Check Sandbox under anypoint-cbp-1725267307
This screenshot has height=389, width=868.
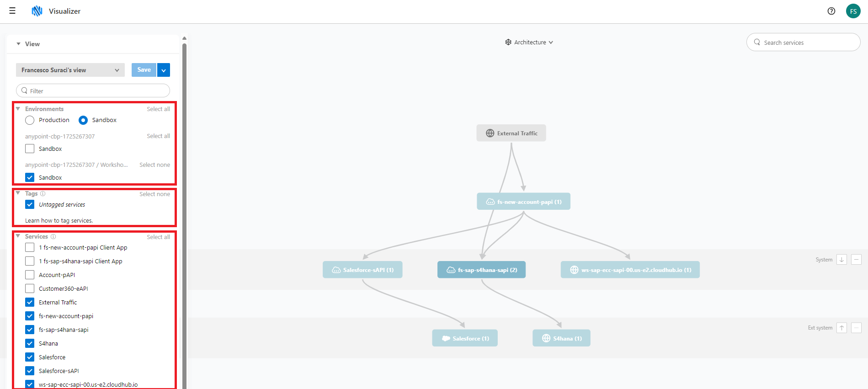pos(30,149)
